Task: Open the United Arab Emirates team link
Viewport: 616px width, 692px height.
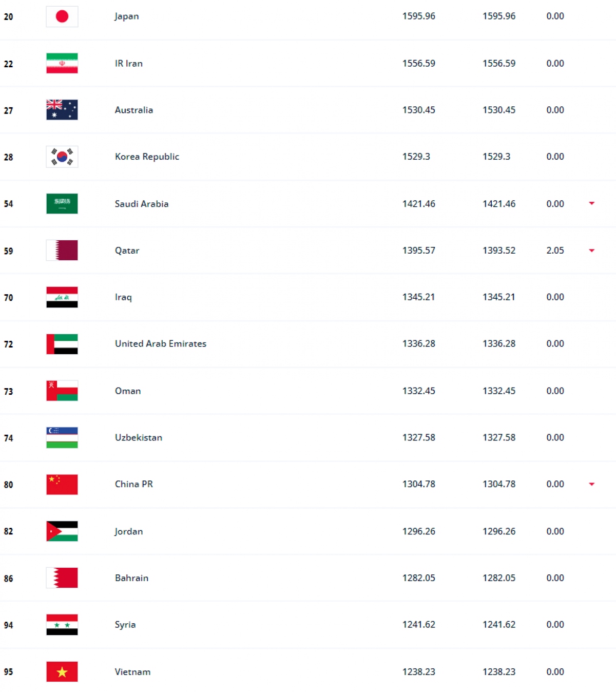Action: click(161, 344)
